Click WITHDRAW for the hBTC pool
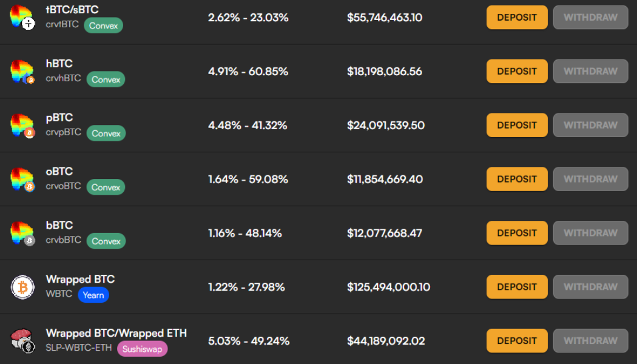This screenshot has height=364, width=637. pyautogui.click(x=590, y=70)
